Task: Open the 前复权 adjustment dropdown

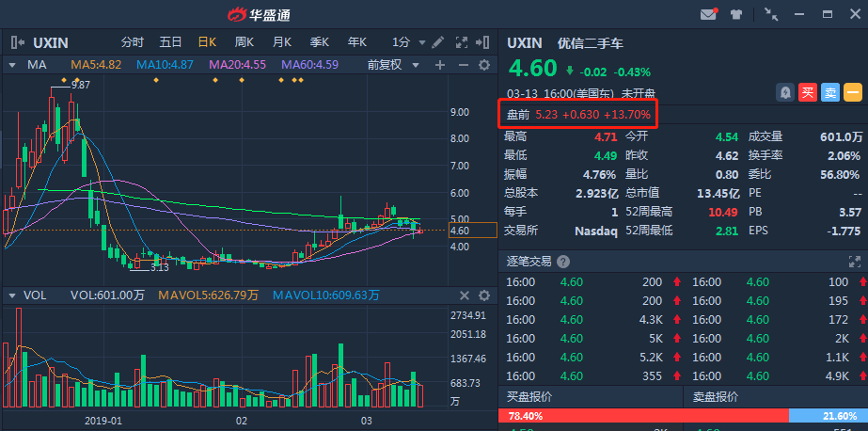Action: coord(393,65)
